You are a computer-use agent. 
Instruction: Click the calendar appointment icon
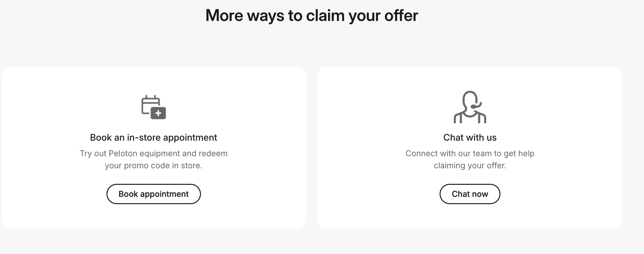click(x=154, y=107)
